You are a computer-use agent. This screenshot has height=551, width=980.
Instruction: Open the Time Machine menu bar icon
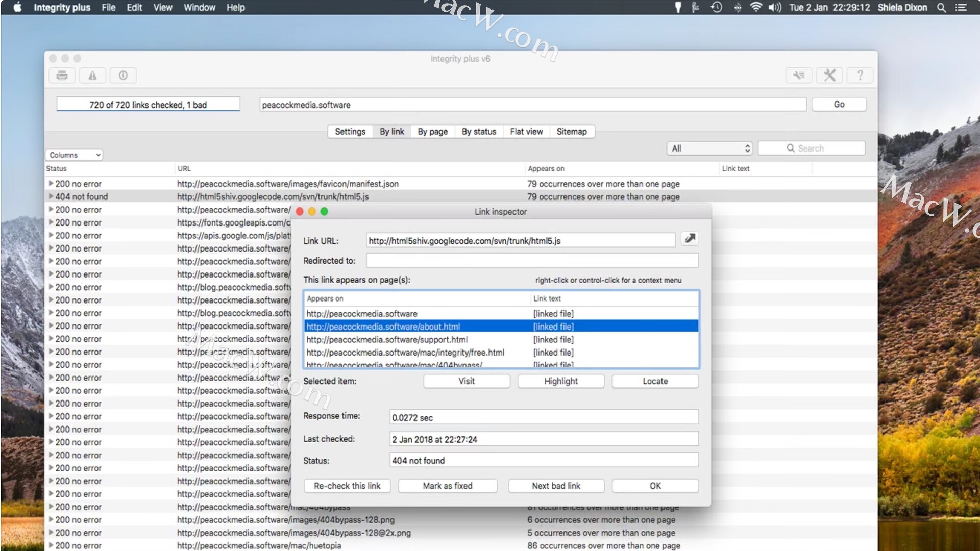coord(716,7)
